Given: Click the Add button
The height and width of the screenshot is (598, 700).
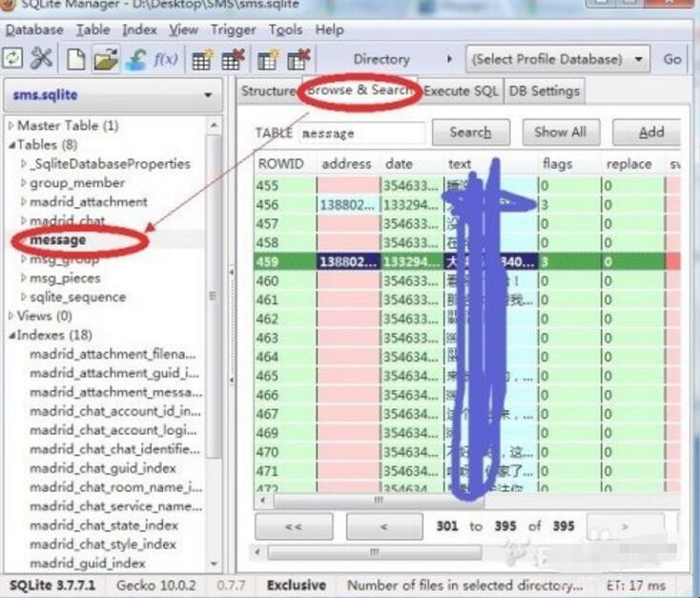Looking at the screenshot, I should pos(648,133).
